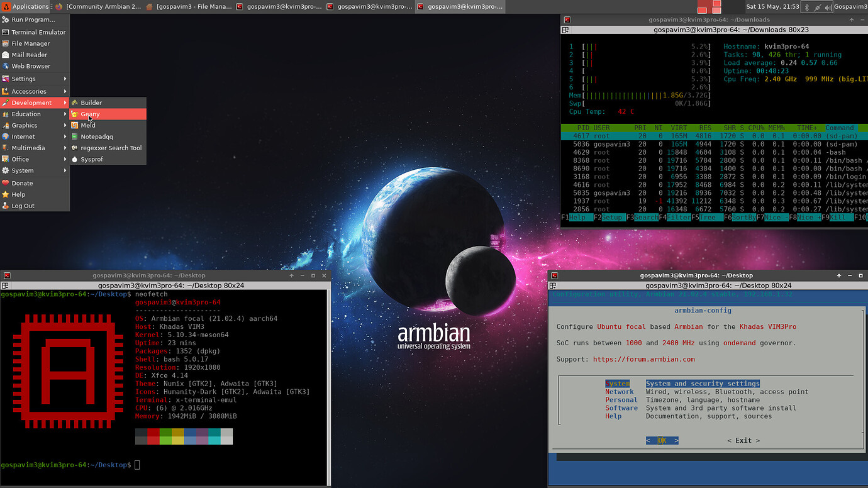Click the volume speaker tray icon
Viewport: 868px width, 488px height.
coord(828,7)
